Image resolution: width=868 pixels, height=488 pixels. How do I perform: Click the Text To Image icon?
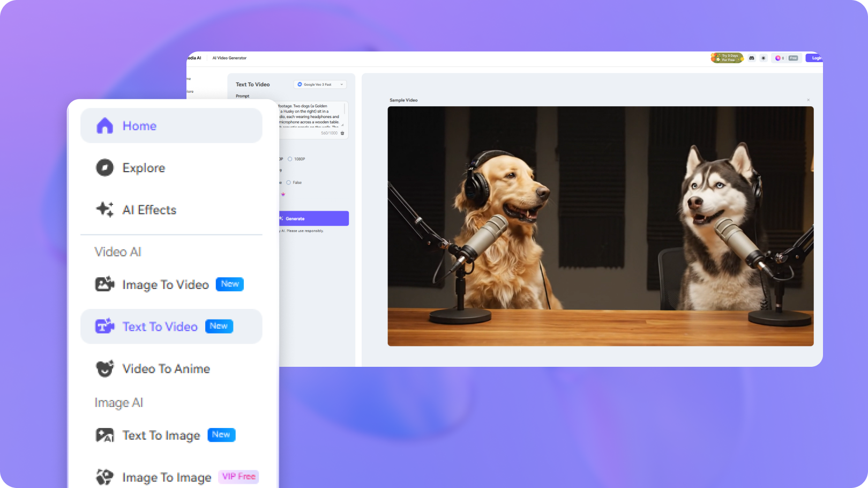click(104, 435)
